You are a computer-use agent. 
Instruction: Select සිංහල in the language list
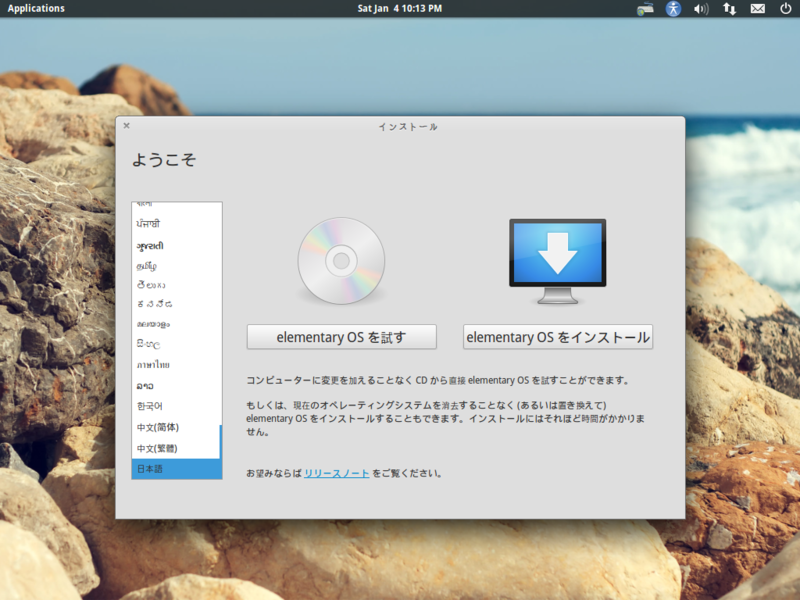(x=176, y=344)
